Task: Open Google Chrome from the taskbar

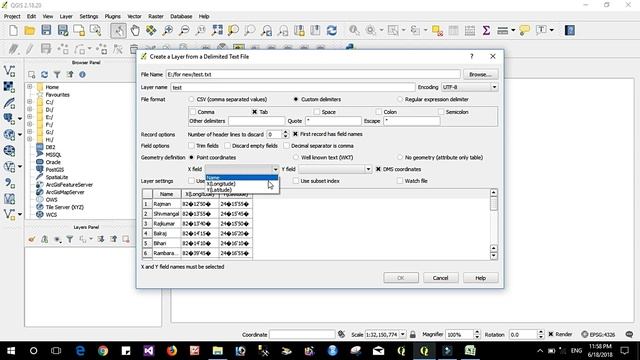Action: pos(103,351)
